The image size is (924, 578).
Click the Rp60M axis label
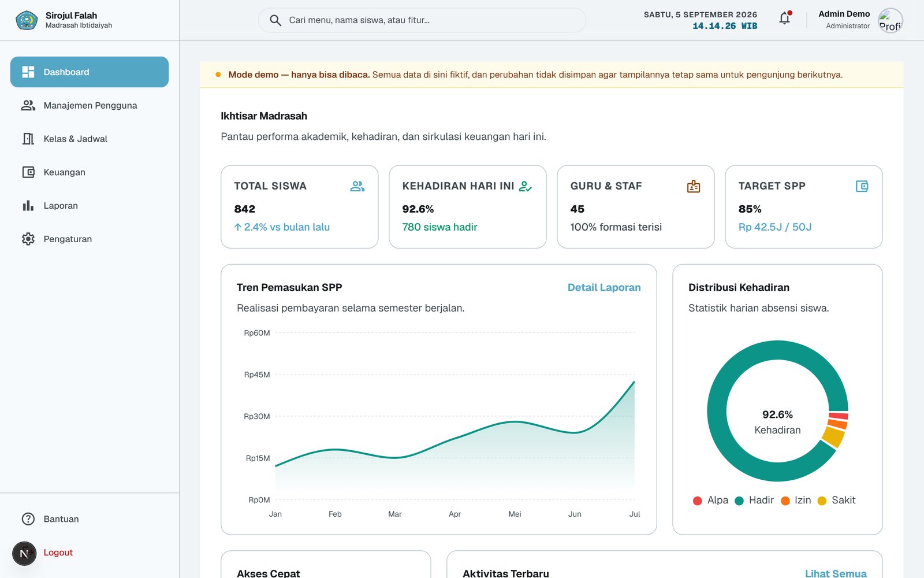pos(257,333)
